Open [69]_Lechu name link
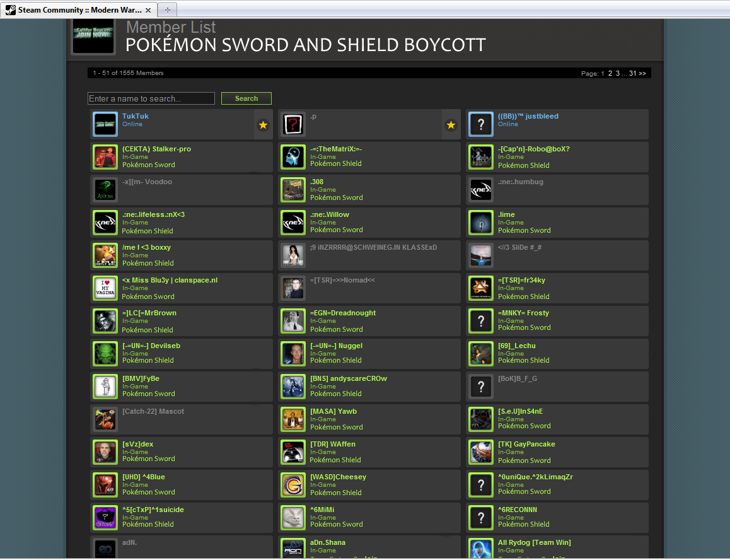 [x=517, y=346]
